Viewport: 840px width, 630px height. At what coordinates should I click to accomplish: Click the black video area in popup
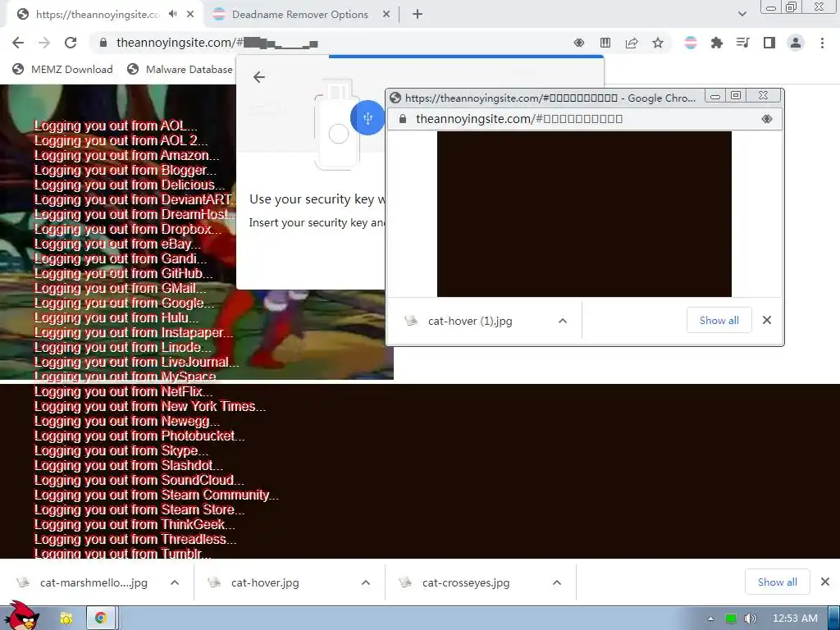coord(584,214)
